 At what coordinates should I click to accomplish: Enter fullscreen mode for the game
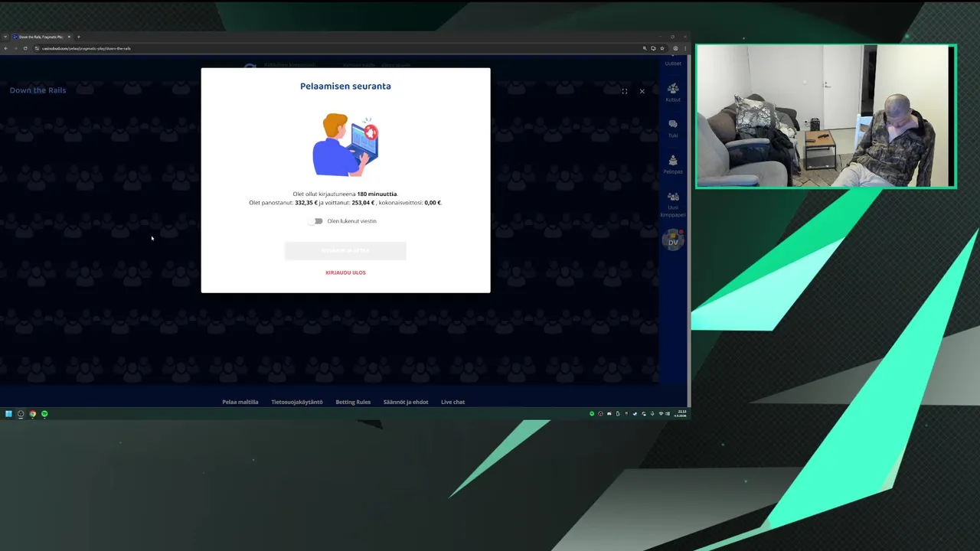624,91
